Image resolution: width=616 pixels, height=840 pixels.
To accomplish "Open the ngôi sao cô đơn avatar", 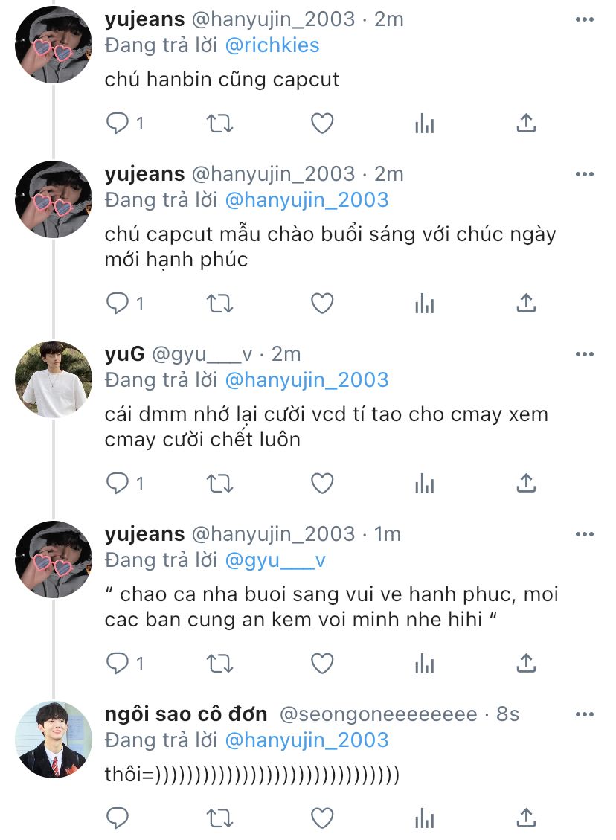I will (54, 740).
